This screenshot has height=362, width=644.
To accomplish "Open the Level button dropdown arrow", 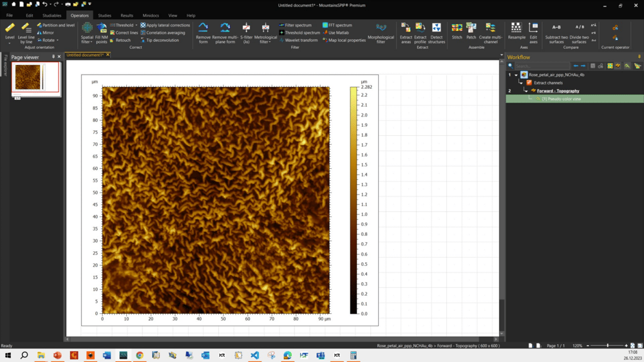I will point(10,43).
